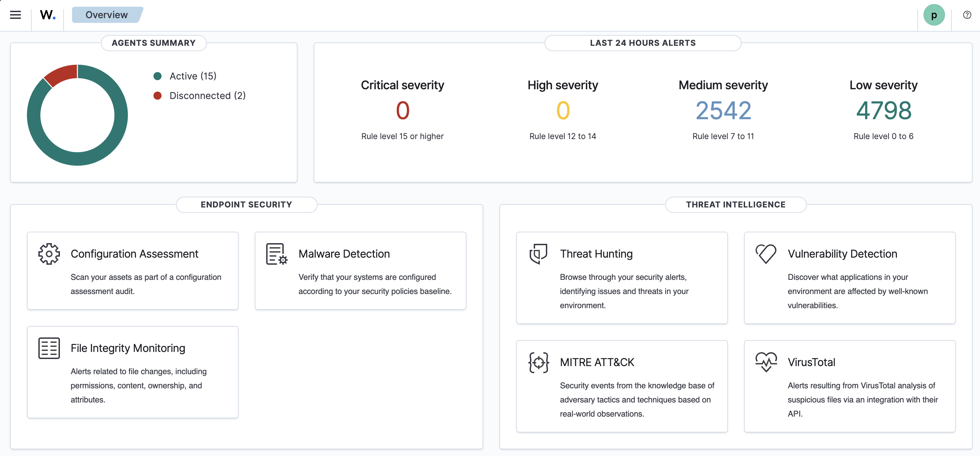Click the THREAT INTELLIGENCE panel title
Screen dimensions: 980x456
pos(736,205)
